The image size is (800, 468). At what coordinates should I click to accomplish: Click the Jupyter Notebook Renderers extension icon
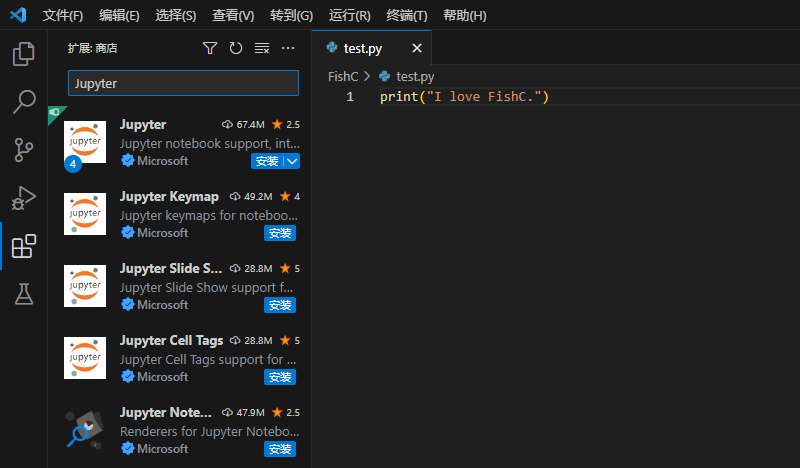coord(85,430)
